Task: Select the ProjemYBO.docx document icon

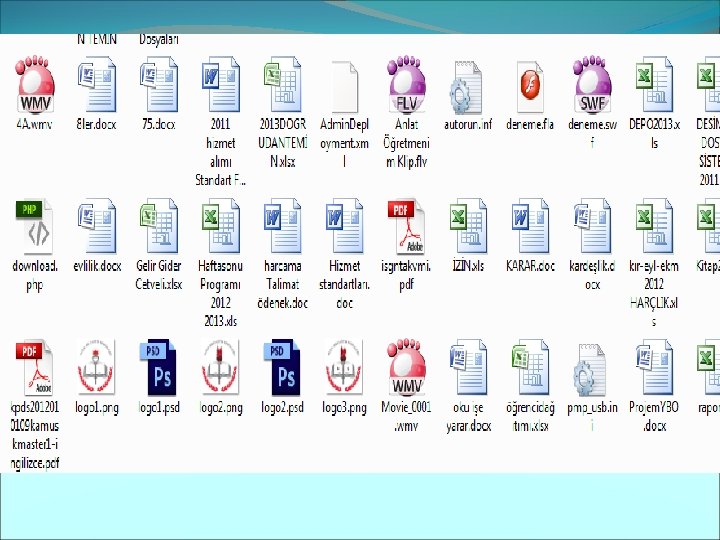Action: [x=654, y=367]
